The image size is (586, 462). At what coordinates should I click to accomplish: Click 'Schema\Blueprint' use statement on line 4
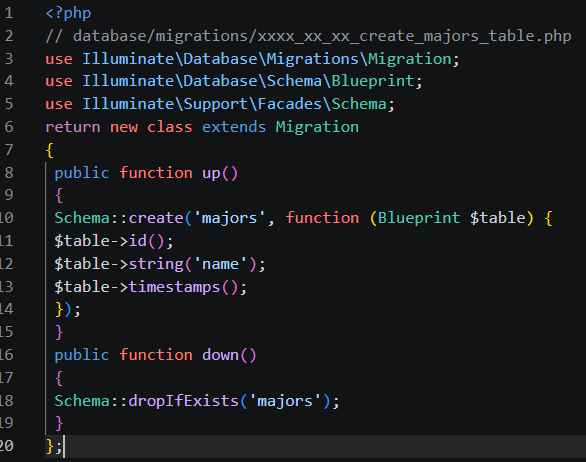coord(340,81)
